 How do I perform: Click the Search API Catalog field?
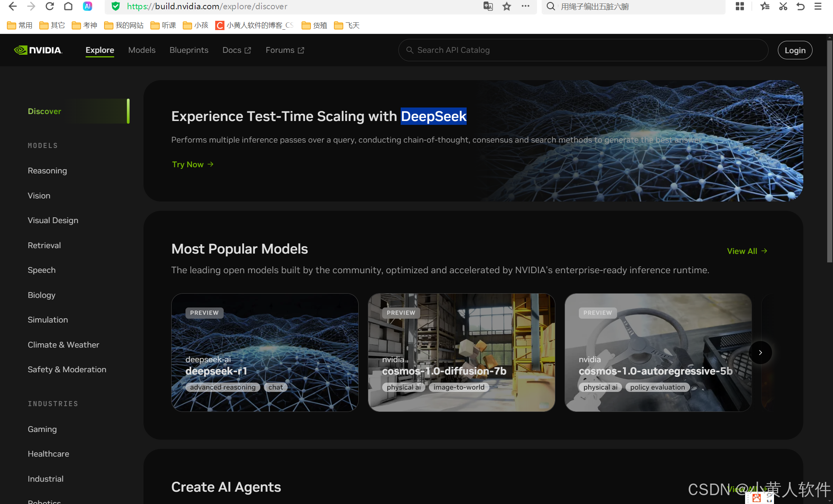582,50
